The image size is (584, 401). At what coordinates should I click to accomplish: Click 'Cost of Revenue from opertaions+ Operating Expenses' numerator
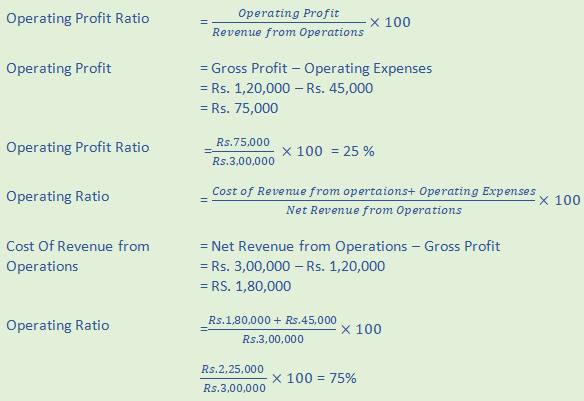coord(374,191)
